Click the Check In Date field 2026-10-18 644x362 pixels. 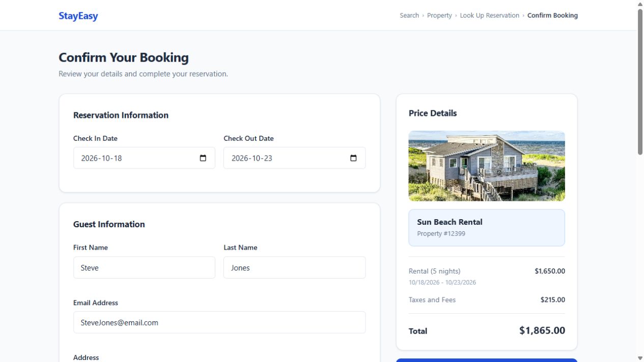click(x=144, y=158)
